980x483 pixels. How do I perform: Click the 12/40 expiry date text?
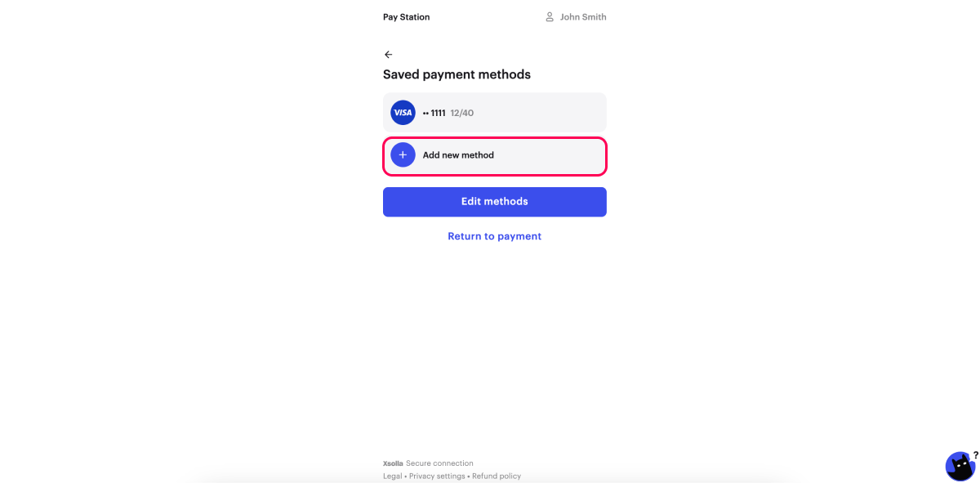tap(461, 113)
